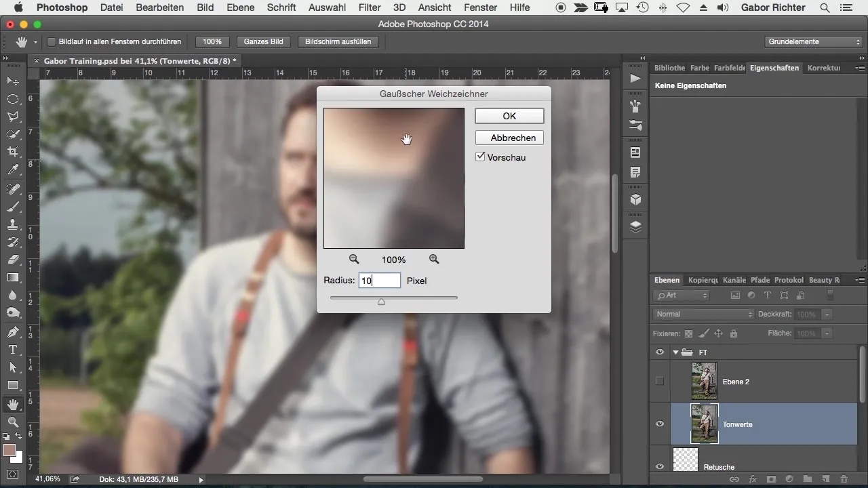Click the Quick Mask mode icon
This screenshot has height=488, width=868.
tap(12, 474)
